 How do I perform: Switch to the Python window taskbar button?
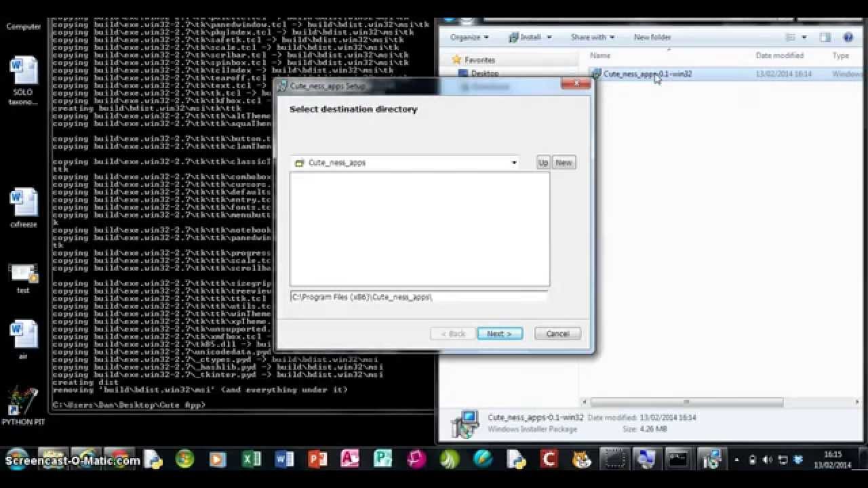tap(646, 460)
